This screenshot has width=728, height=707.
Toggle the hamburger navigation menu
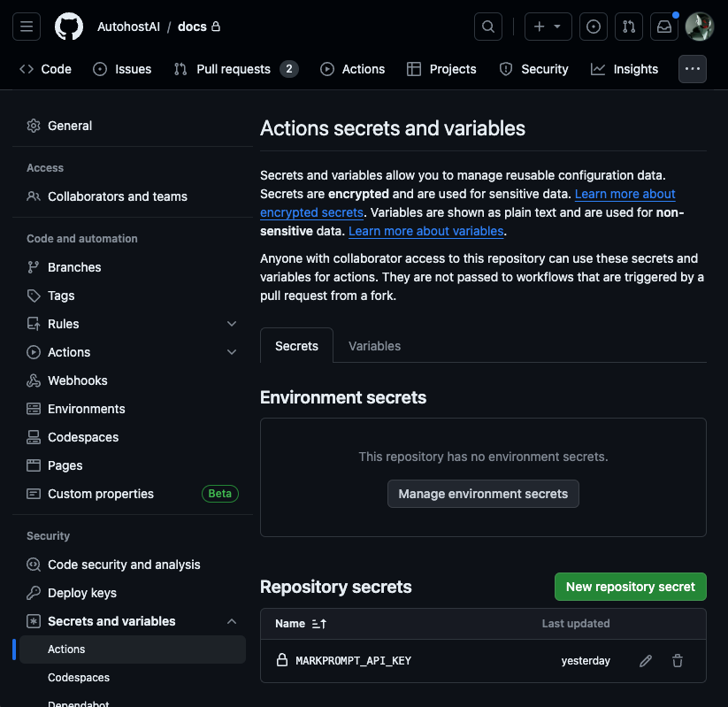(26, 26)
